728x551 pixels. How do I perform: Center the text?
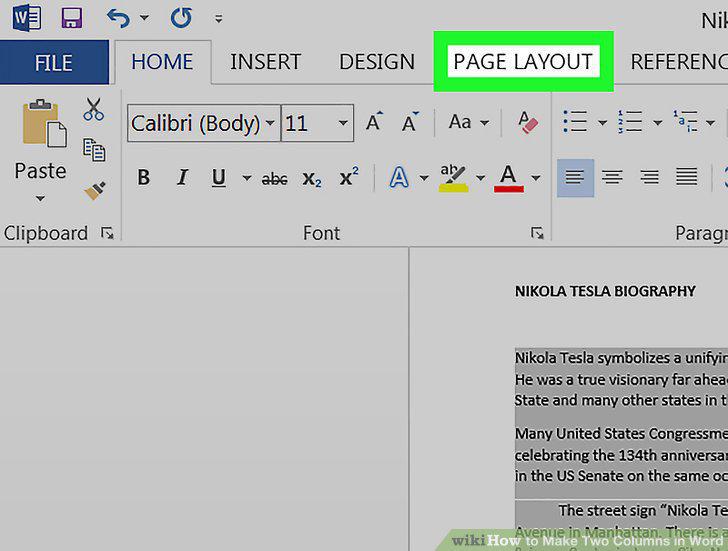(x=612, y=177)
